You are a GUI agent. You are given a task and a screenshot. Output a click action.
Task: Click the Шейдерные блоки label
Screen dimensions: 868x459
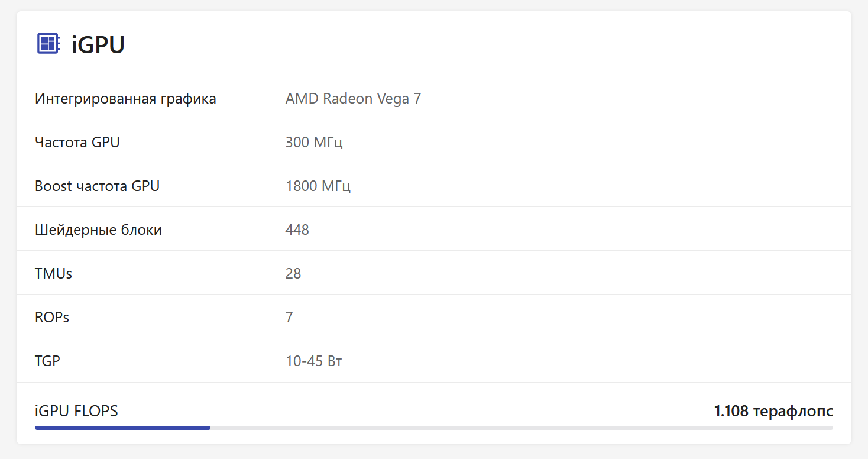pos(98,229)
